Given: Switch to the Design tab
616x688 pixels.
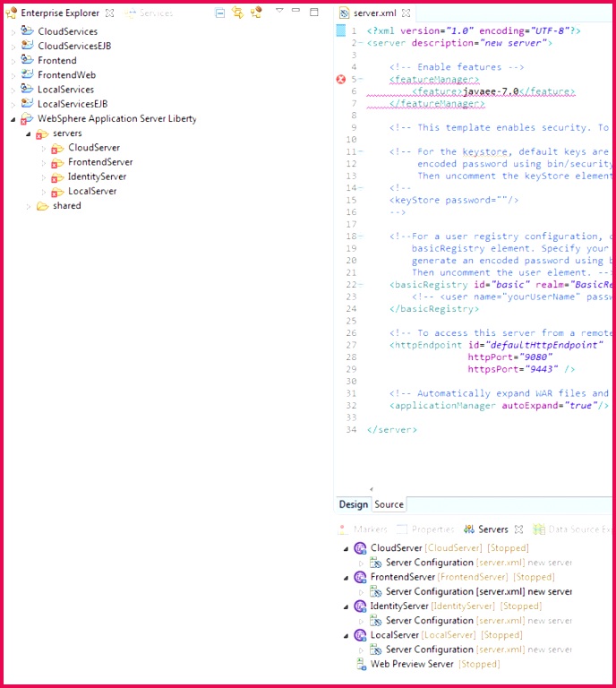Looking at the screenshot, I should [354, 504].
